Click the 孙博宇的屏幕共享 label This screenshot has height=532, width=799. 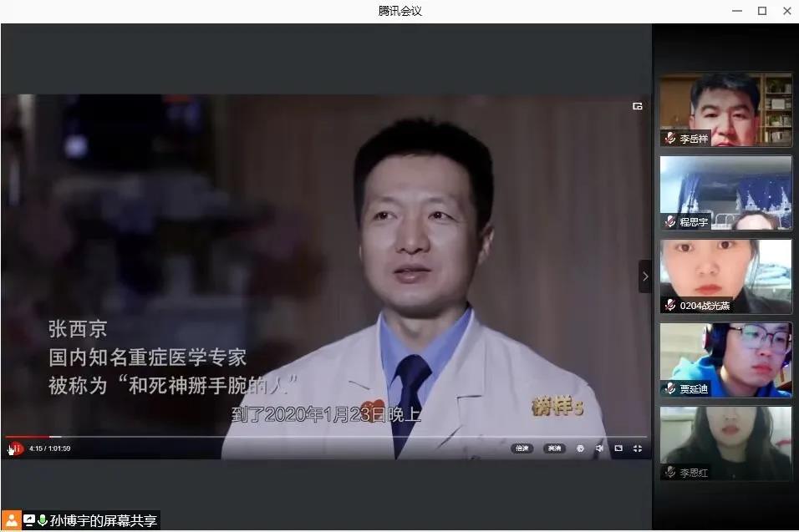point(104,521)
